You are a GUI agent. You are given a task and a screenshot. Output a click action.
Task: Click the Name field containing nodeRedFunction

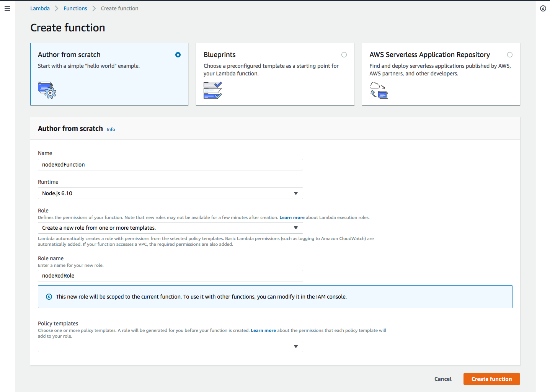170,165
